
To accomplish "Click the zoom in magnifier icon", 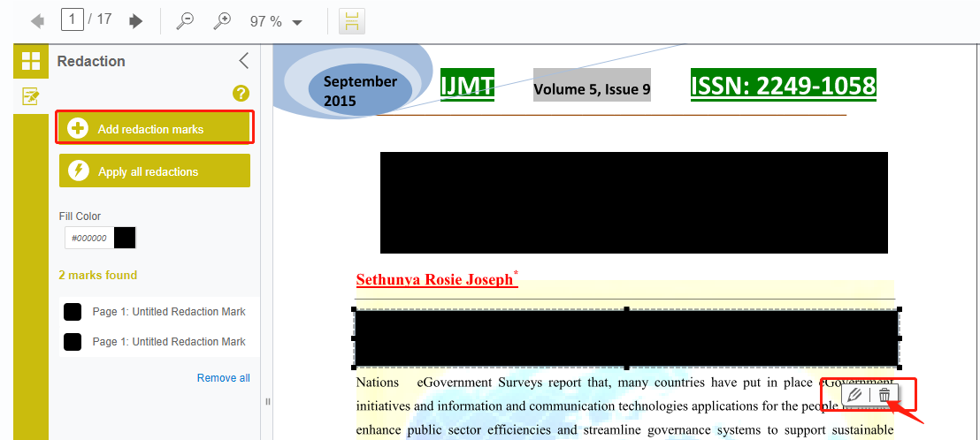I will click(x=223, y=21).
